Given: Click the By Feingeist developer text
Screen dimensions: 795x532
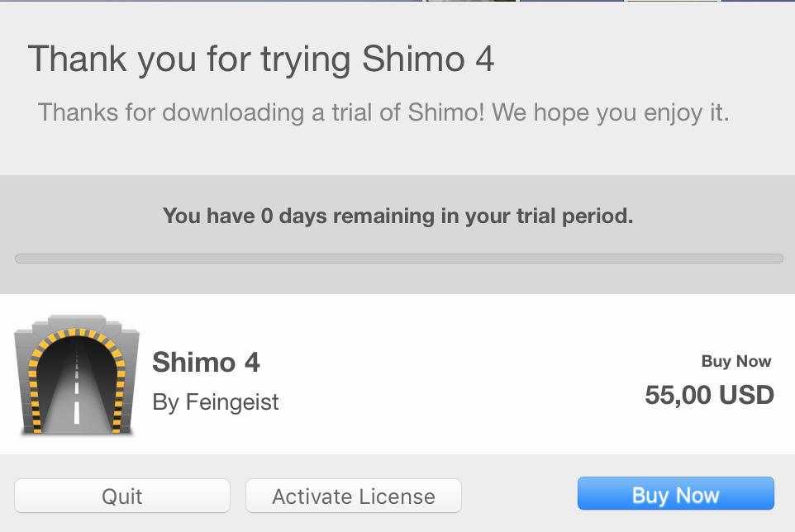Looking at the screenshot, I should coord(216,402).
